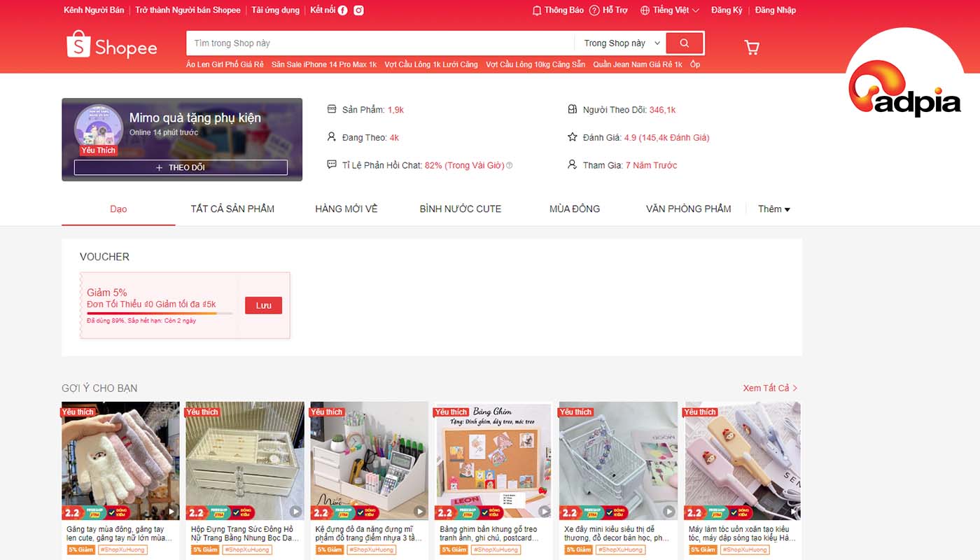980x560 pixels.
Task: Open 'Trở thành Người bán Shopee' link
Action: click(x=188, y=10)
